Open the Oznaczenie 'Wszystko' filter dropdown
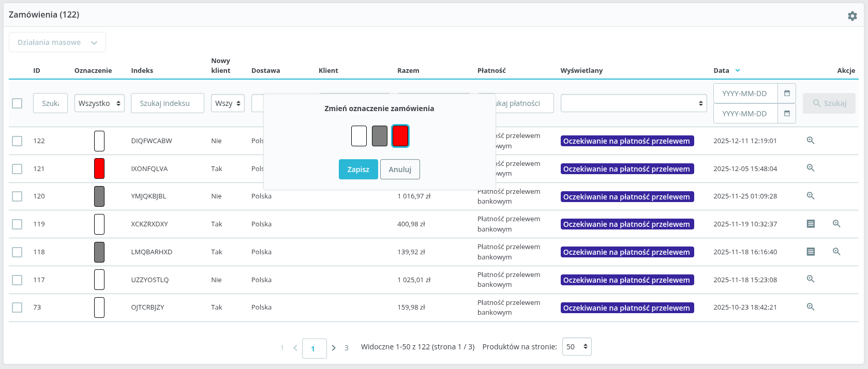This screenshot has height=369, width=868. click(99, 103)
